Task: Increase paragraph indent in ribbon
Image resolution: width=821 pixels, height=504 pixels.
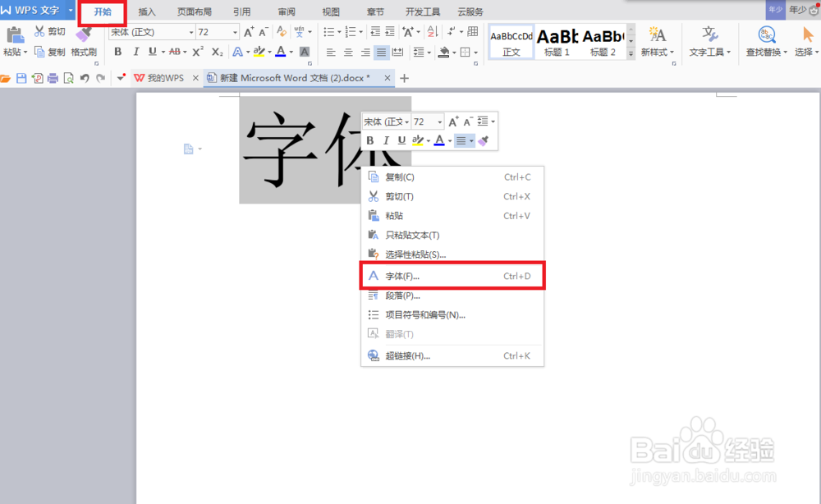Action: [390, 32]
